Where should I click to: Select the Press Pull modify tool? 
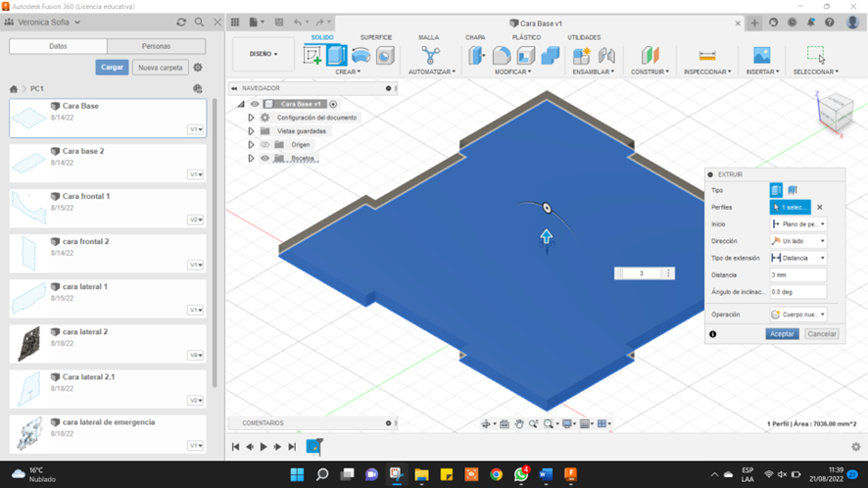point(477,56)
